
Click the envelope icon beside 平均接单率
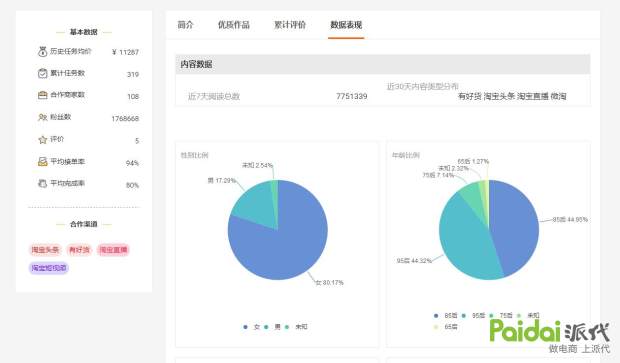click(x=42, y=162)
